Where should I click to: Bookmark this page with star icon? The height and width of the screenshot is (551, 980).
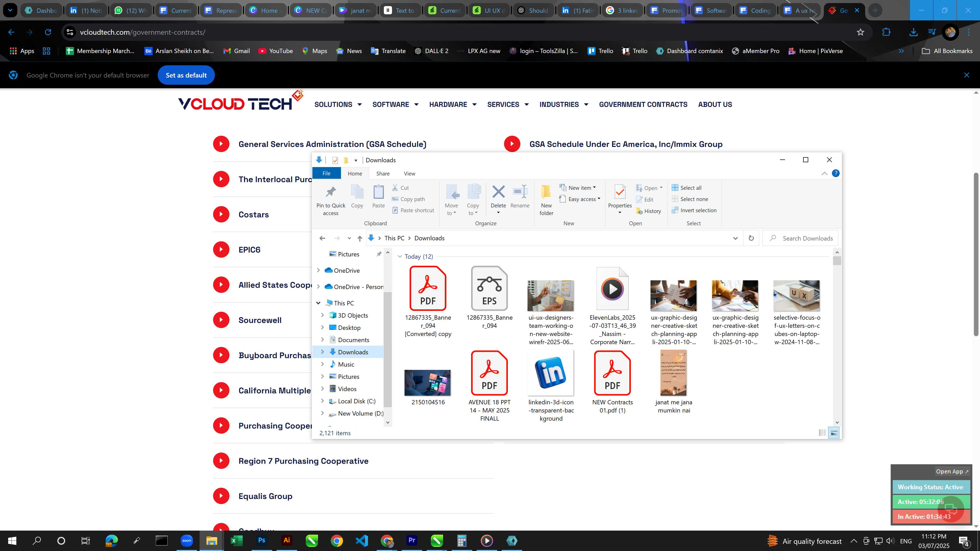coord(861,32)
